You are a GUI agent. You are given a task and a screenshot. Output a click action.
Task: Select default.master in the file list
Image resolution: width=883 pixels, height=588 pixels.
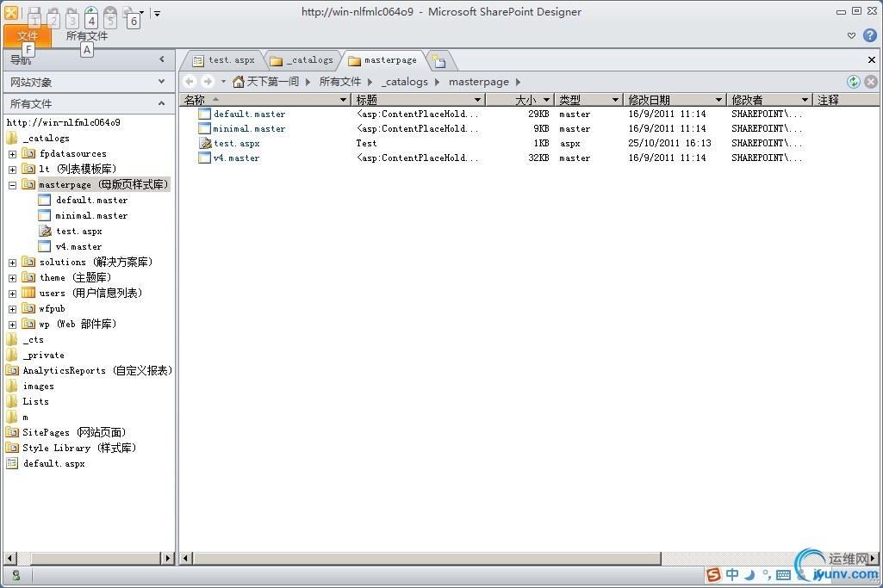pos(250,114)
